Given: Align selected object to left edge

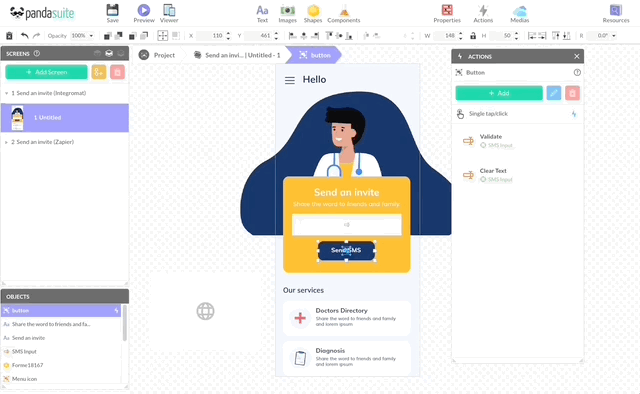Looking at the screenshot, I should 292,36.
